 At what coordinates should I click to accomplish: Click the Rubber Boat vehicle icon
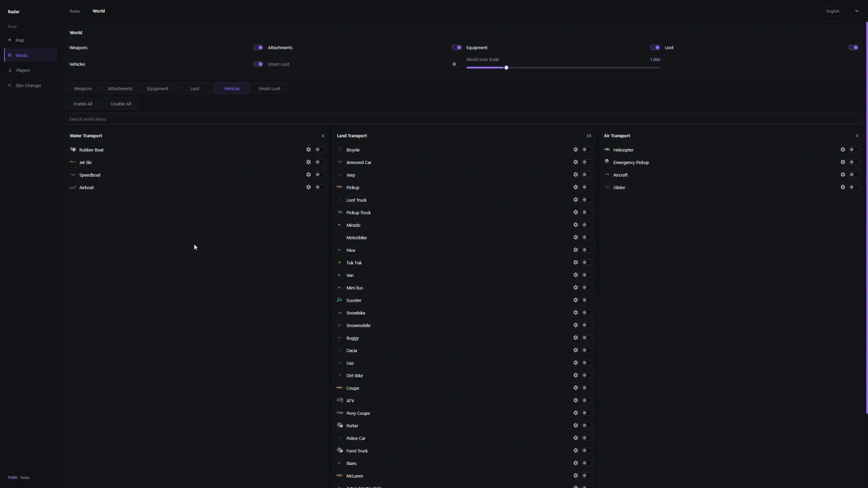click(73, 150)
